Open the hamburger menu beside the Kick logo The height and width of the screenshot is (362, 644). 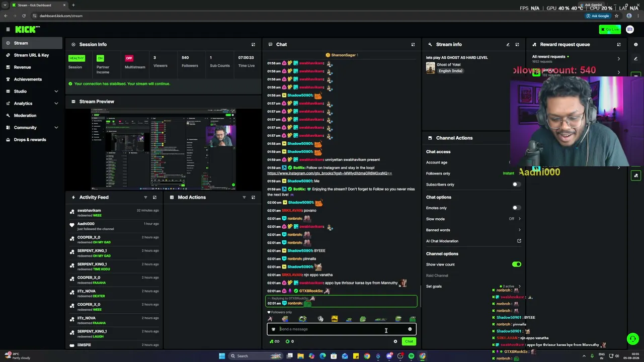click(8, 30)
